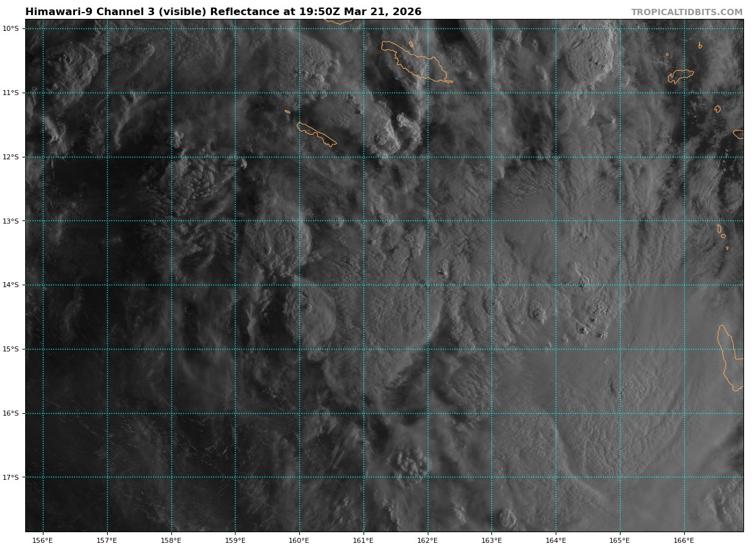Click the 10°S latitude axis label
Screen dimensions: 756x546
point(10,28)
